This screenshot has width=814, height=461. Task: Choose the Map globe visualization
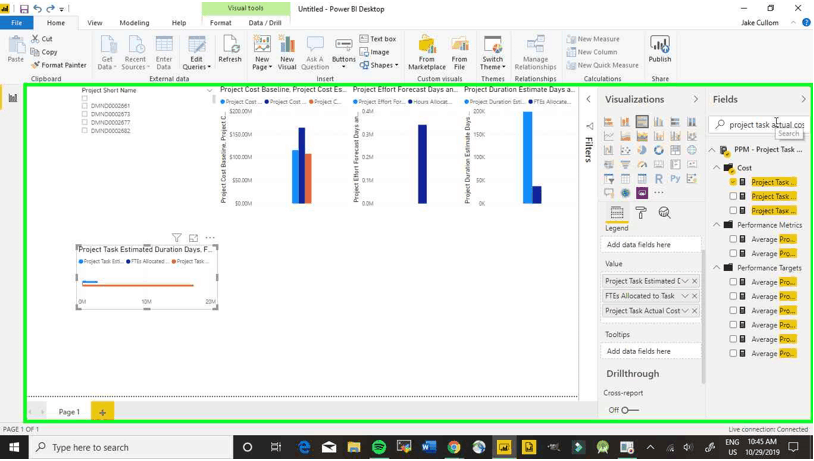(x=691, y=150)
